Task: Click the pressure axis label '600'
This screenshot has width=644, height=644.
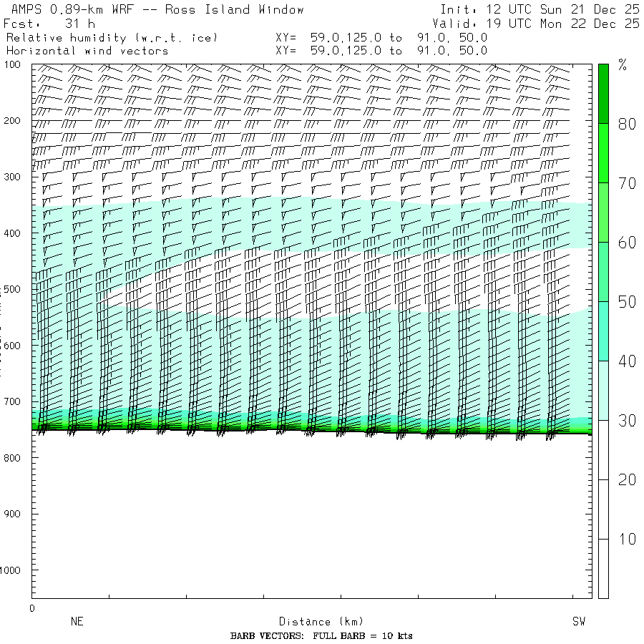Action: [x=12, y=346]
